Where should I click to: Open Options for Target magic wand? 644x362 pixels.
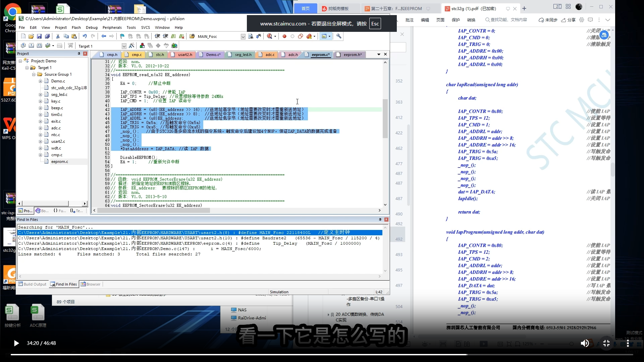pyautogui.click(x=131, y=46)
